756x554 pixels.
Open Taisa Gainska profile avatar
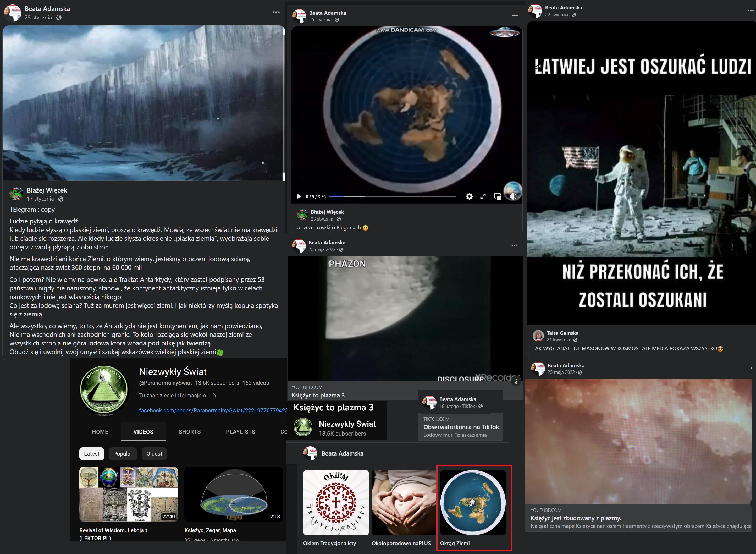(x=538, y=336)
